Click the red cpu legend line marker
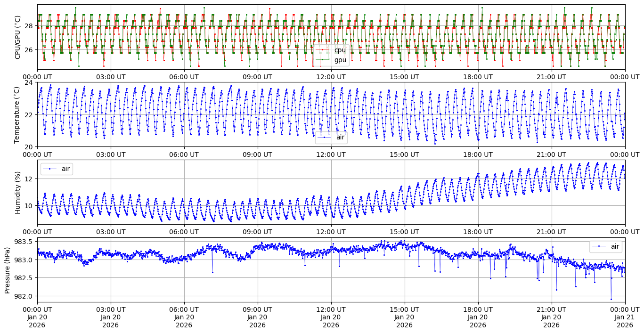 pos(323,50)
